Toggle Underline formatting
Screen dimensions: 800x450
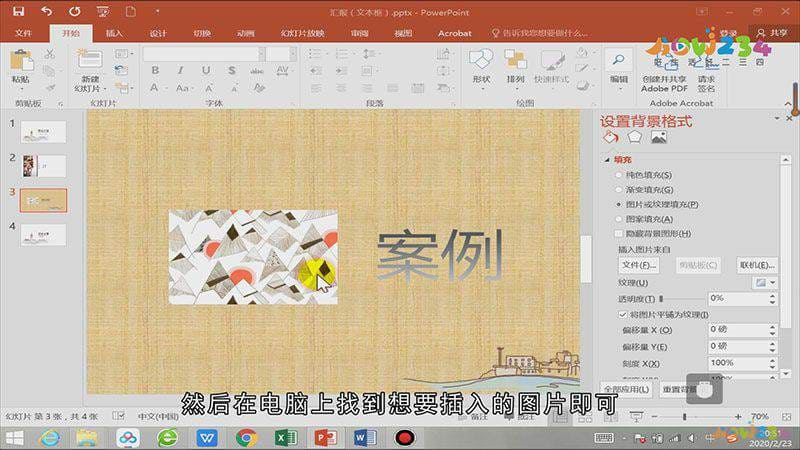[206, 70]
